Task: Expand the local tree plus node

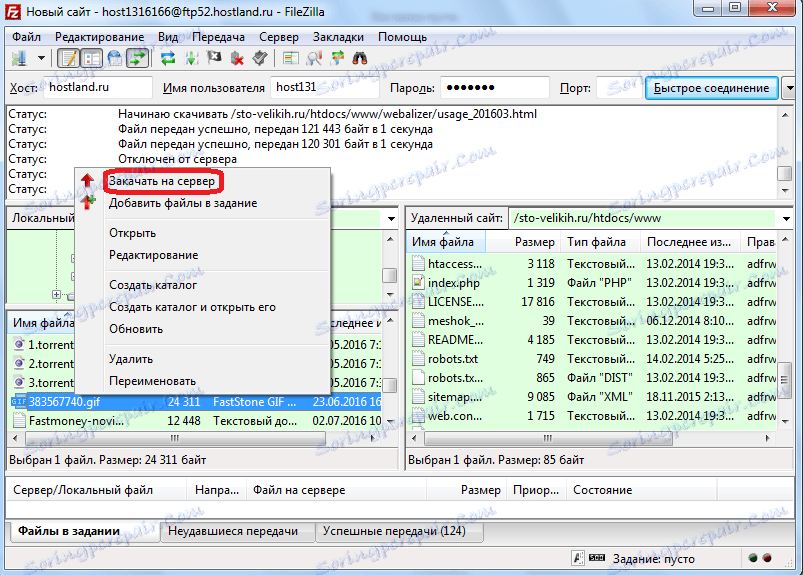Action: click(x=56, y=294)
